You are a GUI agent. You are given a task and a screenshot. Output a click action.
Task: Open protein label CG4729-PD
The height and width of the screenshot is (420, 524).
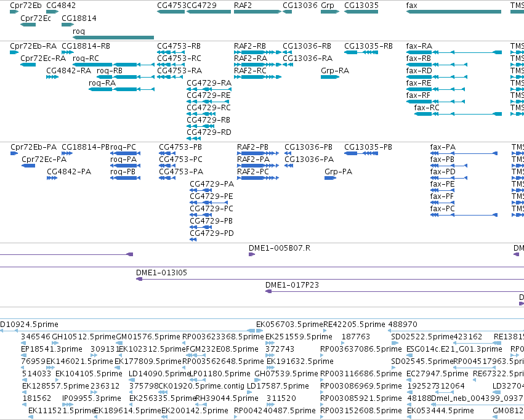[212, 233]
